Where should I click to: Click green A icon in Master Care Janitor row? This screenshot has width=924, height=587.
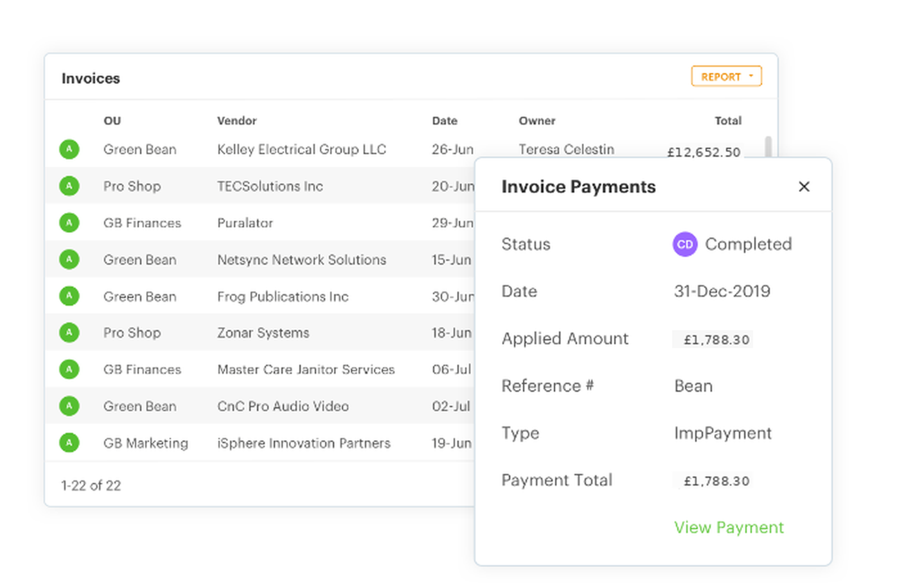pyautogui.click(x=69, y=369)
